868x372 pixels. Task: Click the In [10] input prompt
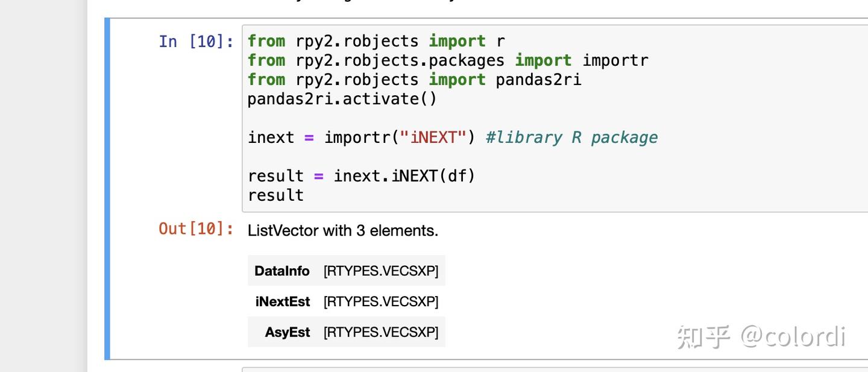(x=196, y=42)
